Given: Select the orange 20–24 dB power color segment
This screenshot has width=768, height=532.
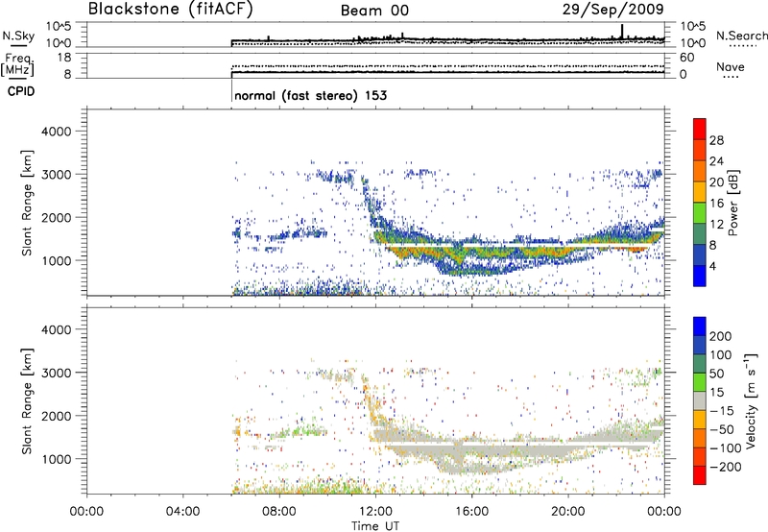Looking at the screenshot, I should coord(700,171).
